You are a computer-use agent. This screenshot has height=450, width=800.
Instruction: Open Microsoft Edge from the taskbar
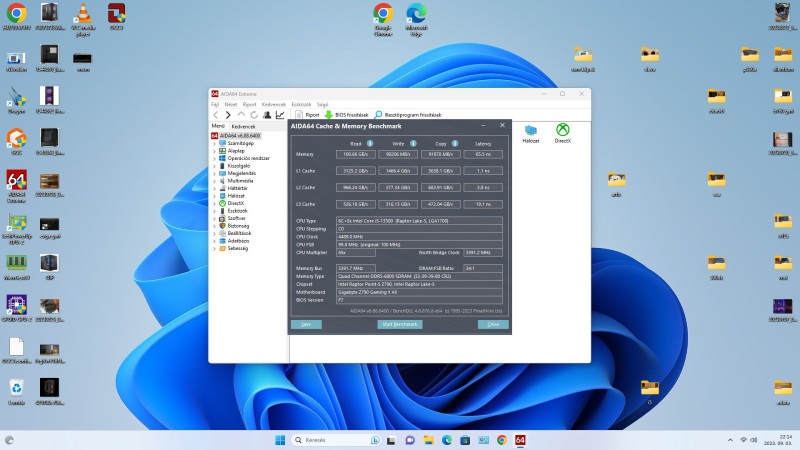tap(447, 440)
